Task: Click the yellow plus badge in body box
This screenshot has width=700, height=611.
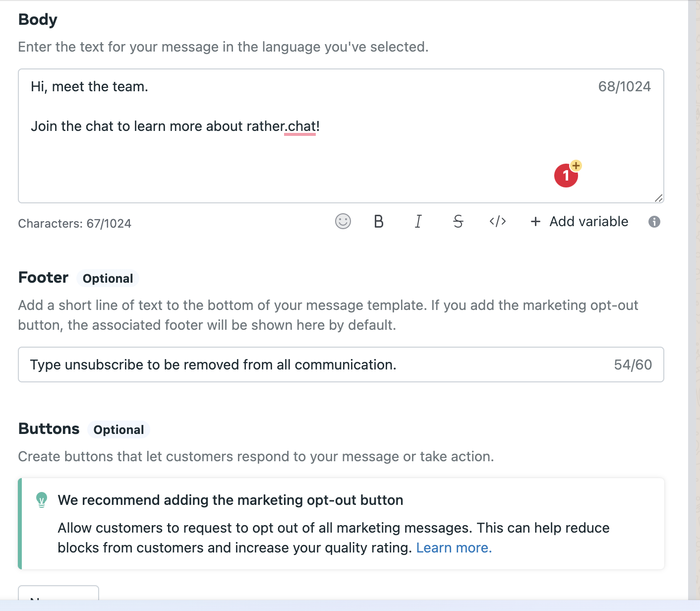Action: coord(576,166)
